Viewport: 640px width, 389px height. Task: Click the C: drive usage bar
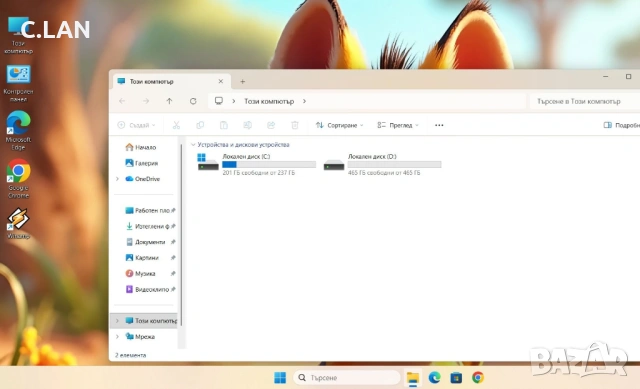click(269, 164)
